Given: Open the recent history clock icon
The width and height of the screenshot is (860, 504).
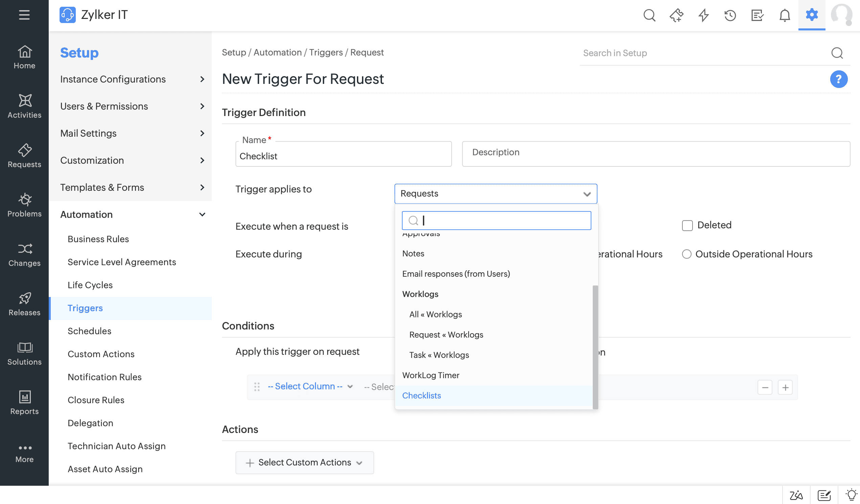Looking at the screenshot, I should click(x=730, y=15).
